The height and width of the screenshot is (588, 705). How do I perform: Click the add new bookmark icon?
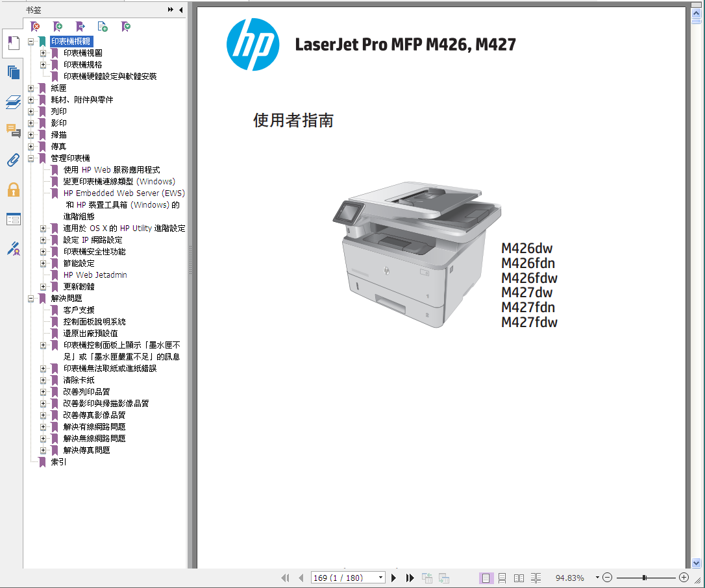[x=58, y=27]
